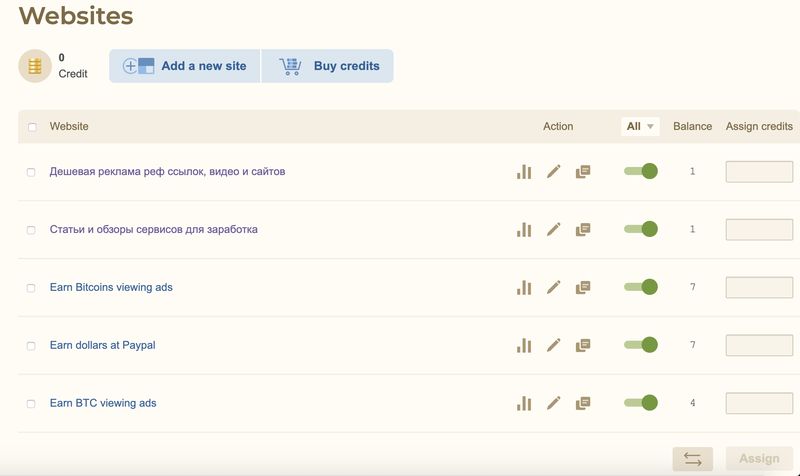Click assign credits field for Earn Bitcoins row
Image resolution: width=800 pixels, height=476 pixels.
(x=758, y=288)
